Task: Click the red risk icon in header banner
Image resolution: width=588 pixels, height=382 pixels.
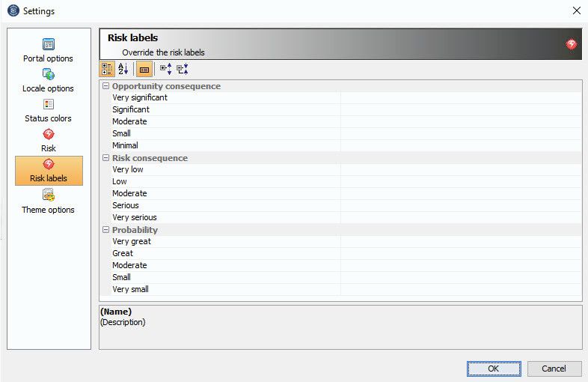Action: (x=571, y=44)
